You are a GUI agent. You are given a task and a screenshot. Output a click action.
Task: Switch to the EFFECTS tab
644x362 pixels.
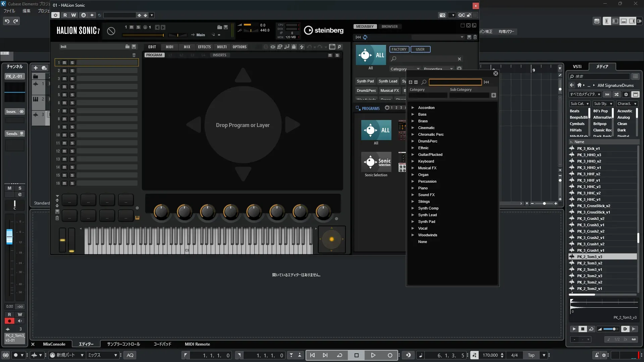[x=204, y=47]
